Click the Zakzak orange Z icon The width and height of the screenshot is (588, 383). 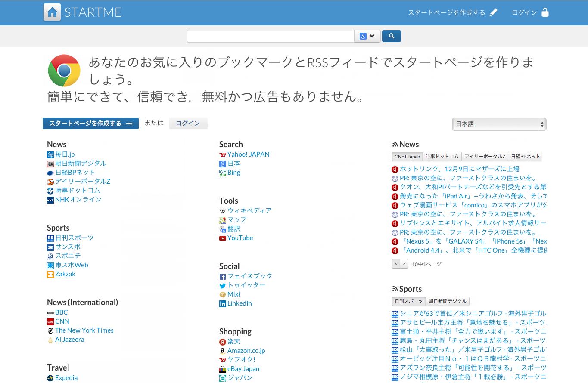point(50,274)
